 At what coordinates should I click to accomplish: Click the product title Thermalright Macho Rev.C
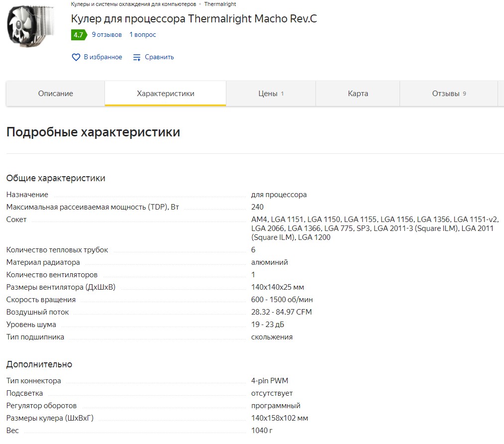[194, 18]
